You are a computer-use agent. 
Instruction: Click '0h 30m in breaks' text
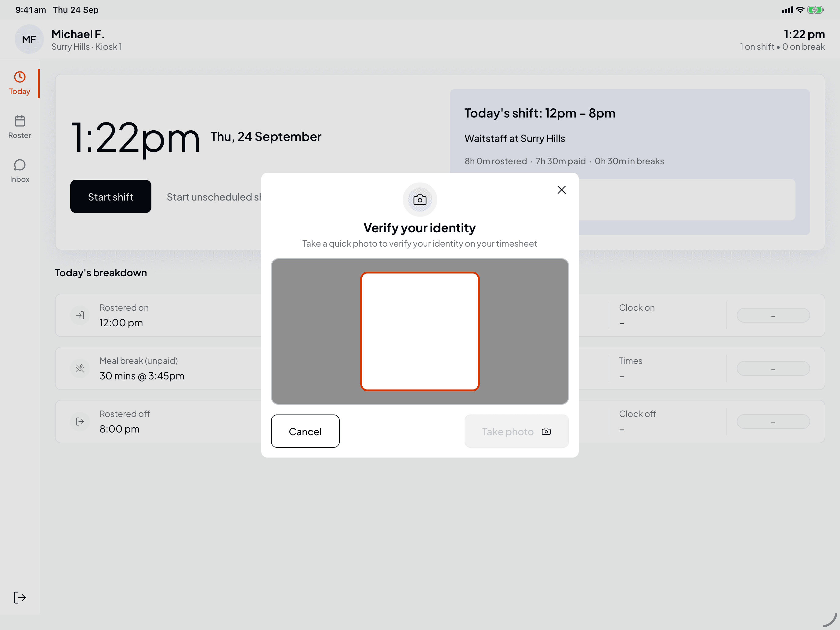[629, 161]
